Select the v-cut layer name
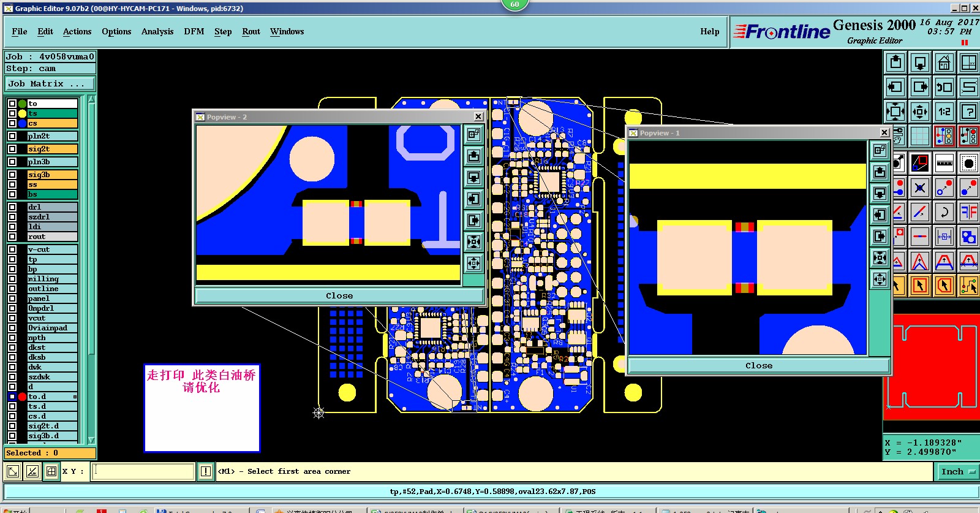The height and width of the screenshot is (513, 980). click(x=53, y=249)
